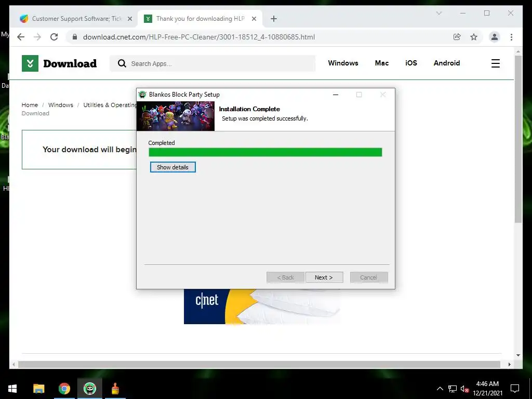Click the Home breadcrumb link

pyautogui.click(x=30, y=105)
